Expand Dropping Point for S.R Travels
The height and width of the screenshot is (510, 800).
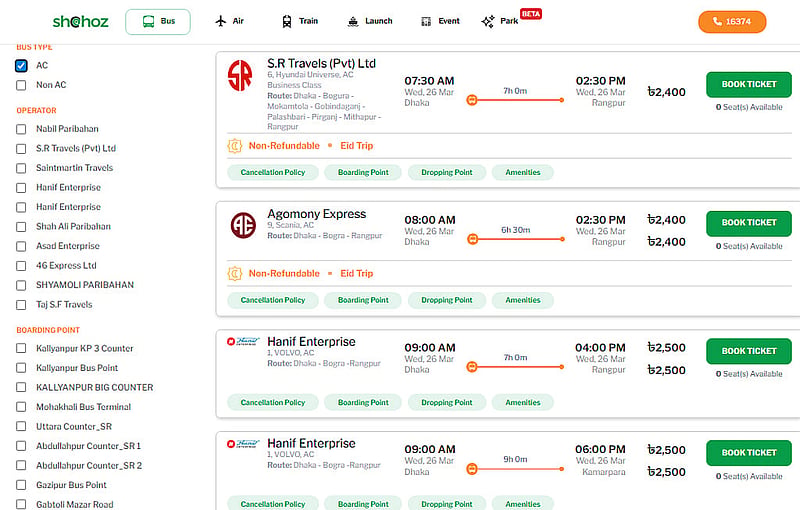pyautogui.click(x=446, y=172)
